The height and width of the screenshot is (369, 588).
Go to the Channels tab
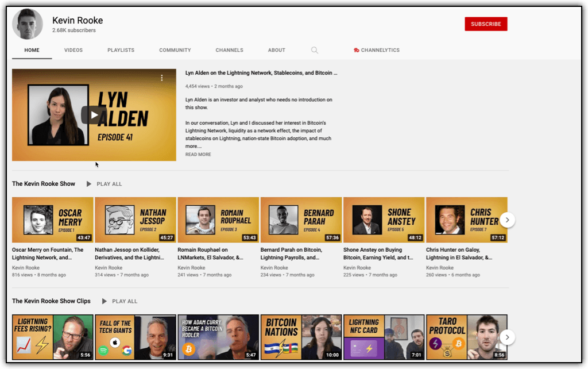[230, 51]
